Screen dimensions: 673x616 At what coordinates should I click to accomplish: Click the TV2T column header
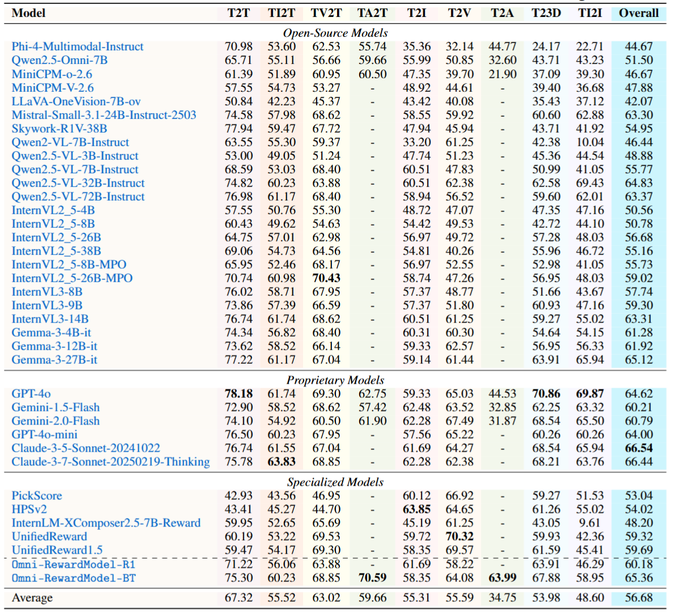326,13
